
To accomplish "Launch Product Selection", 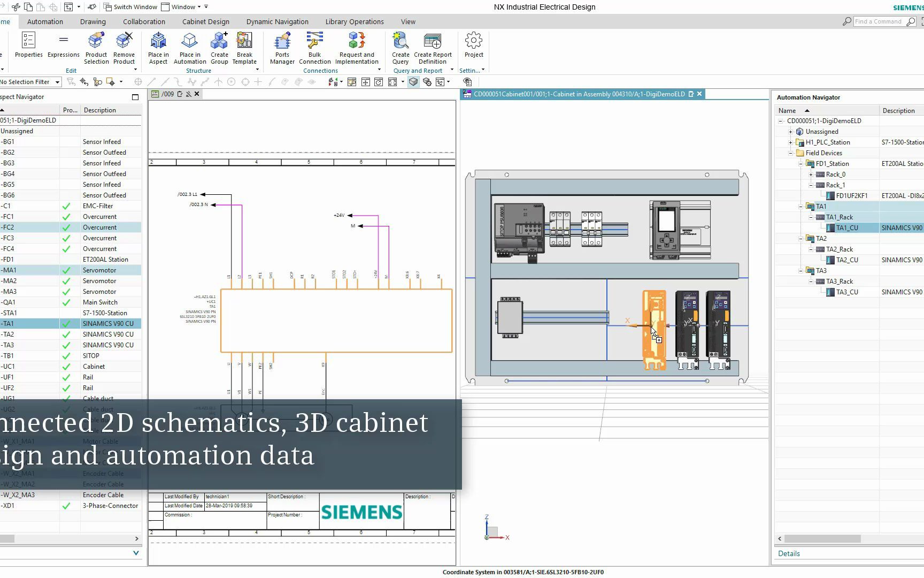I will [x=96, y=48].
